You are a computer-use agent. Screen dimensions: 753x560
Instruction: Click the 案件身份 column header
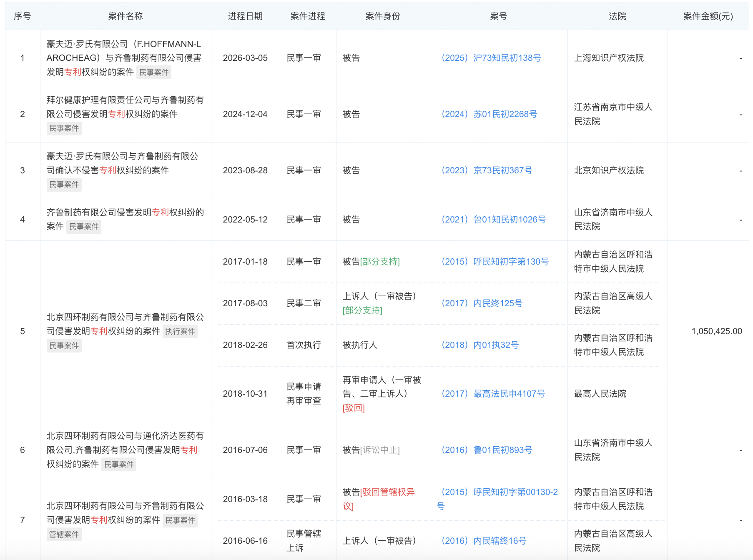coord(383,16)
